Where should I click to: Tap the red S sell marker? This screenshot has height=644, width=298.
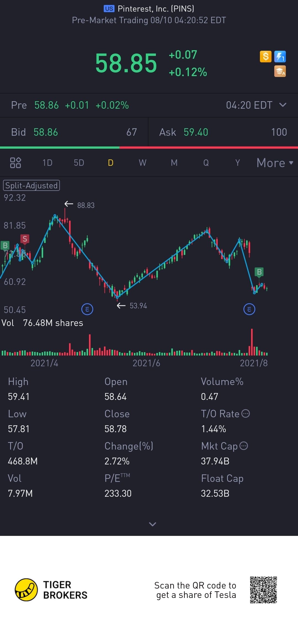[25, 239]
